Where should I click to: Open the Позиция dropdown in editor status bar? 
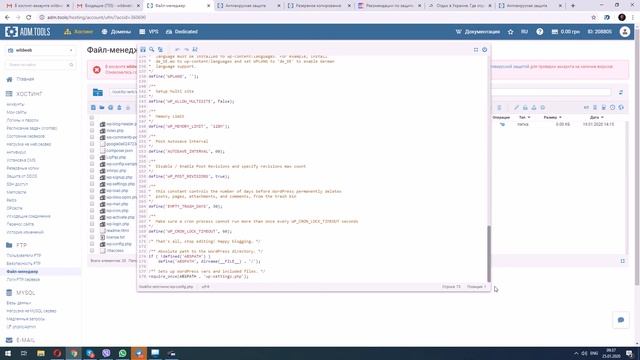tap(476, 287)
